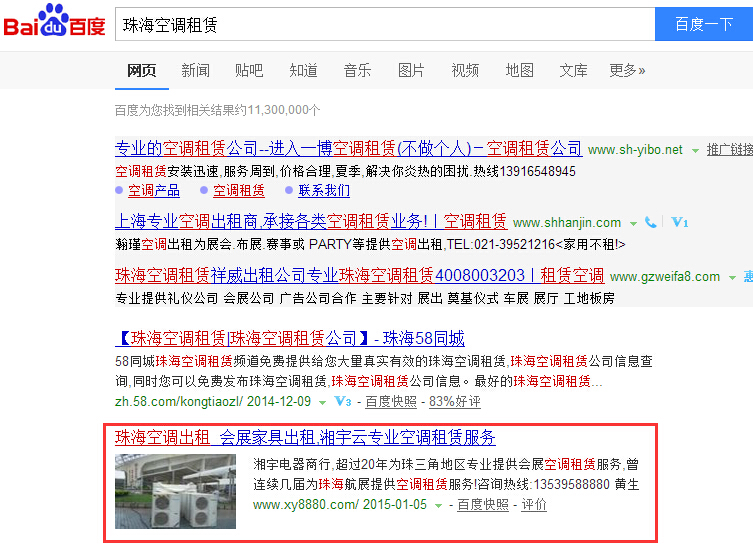Click the air conditioner units thumbnail
Screen dimensions: 753x546
point(175,491)
